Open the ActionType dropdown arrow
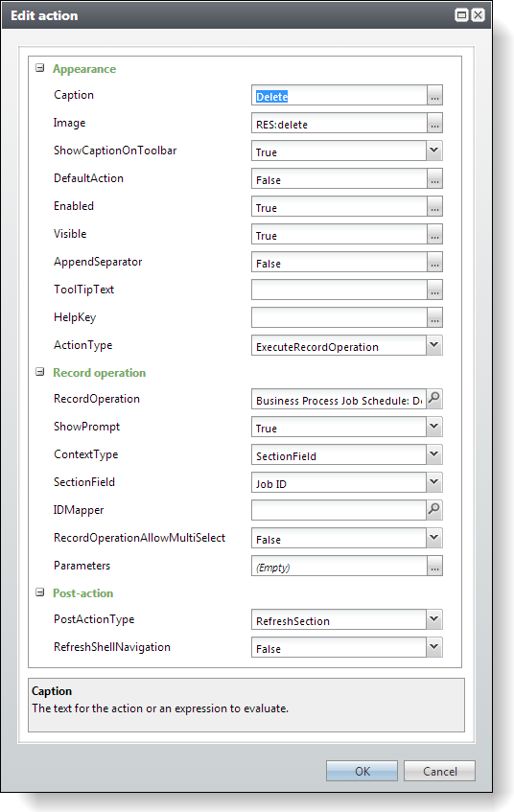514x812 pixels. point(434,345)
